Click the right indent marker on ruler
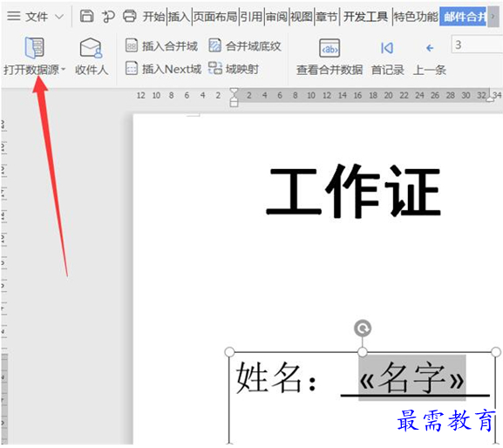This screenshot has height=448, width=503. click(x=490, y=99)
